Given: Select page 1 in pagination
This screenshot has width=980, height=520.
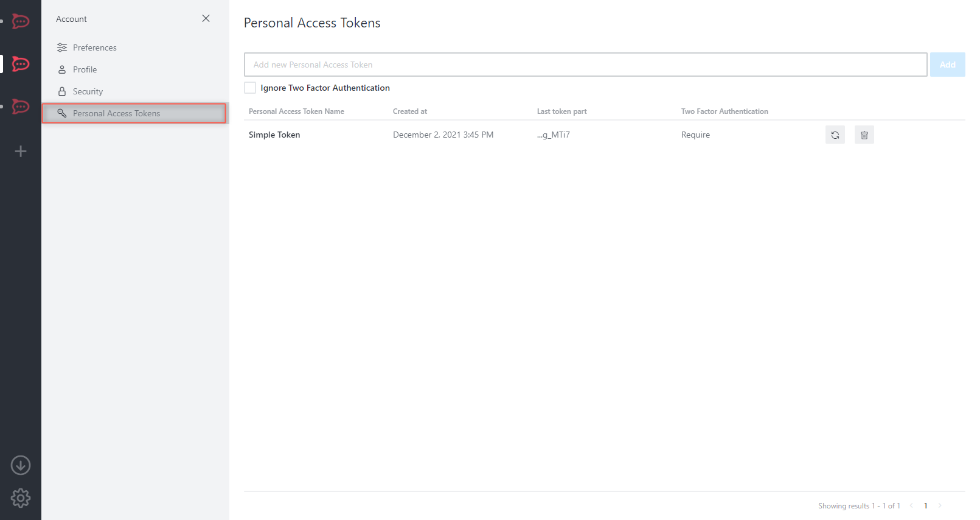Looking at the screenshot, I should click(x=926, y=505).
